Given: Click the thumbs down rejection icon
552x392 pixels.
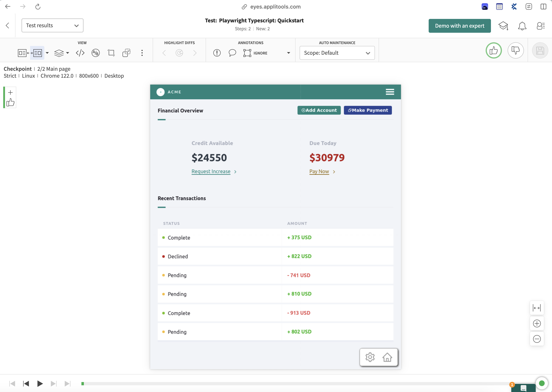Looking at the screenshot, I should tap(516, 50).
